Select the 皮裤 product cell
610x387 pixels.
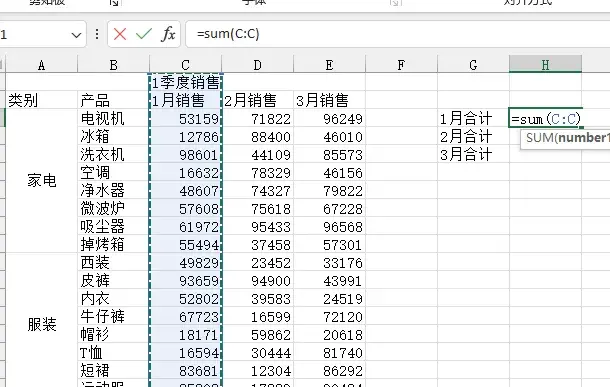[113, 280]
